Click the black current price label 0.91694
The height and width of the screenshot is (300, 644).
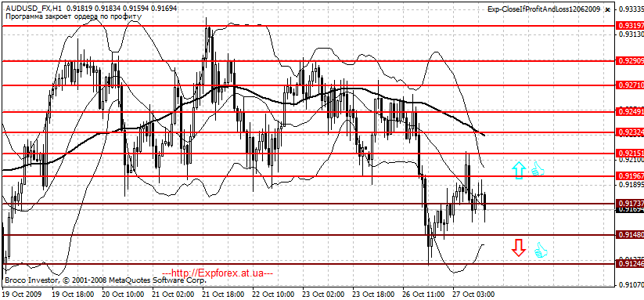(x=630, y=210)
